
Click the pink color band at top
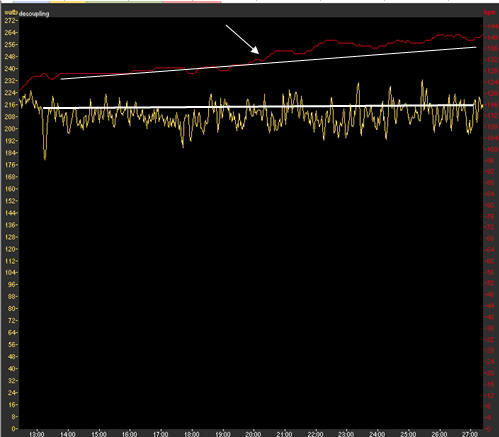pyautogui.click(x=192, y=2)
